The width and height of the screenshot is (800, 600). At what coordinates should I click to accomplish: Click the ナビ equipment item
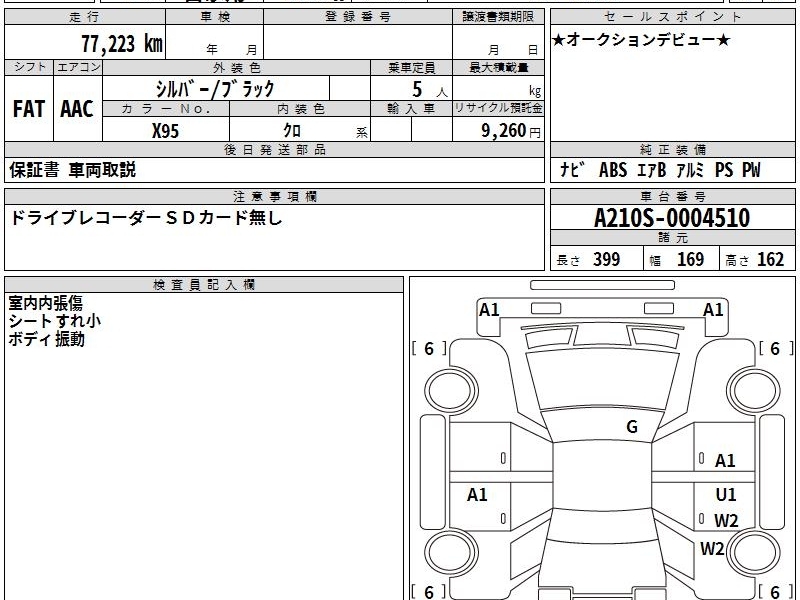pos(572,170)
